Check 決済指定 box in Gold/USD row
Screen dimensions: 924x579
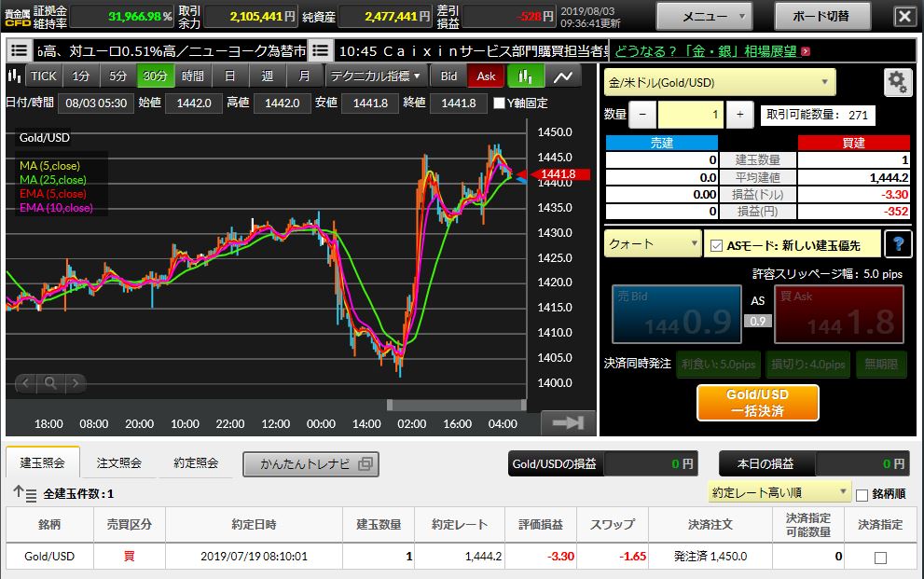pos(880,558)
